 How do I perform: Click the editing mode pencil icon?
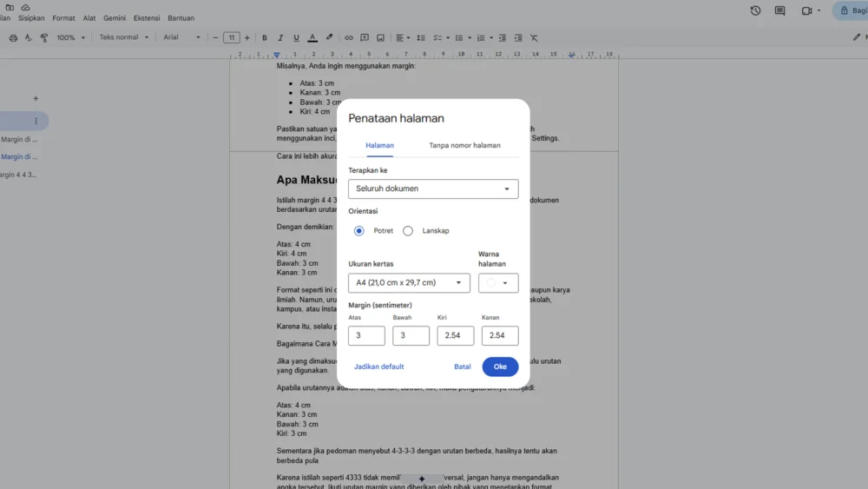[x=857, y=37]
